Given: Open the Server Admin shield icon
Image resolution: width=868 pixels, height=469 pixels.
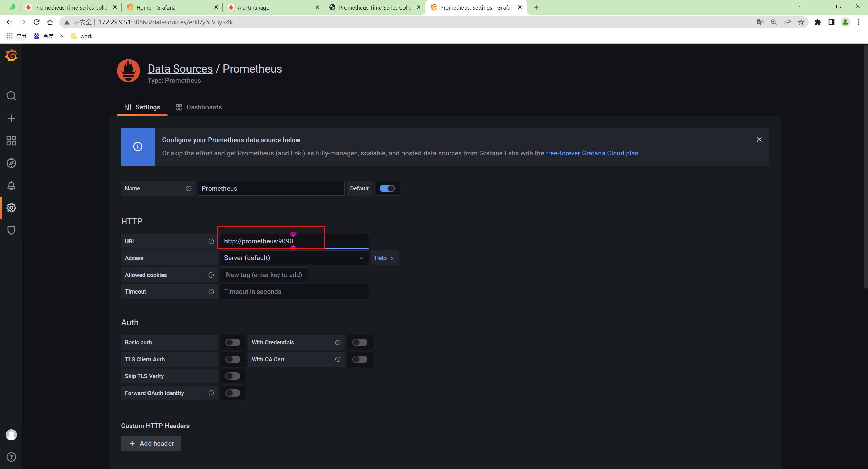Looking at the screenshot, I should (11, 230).
